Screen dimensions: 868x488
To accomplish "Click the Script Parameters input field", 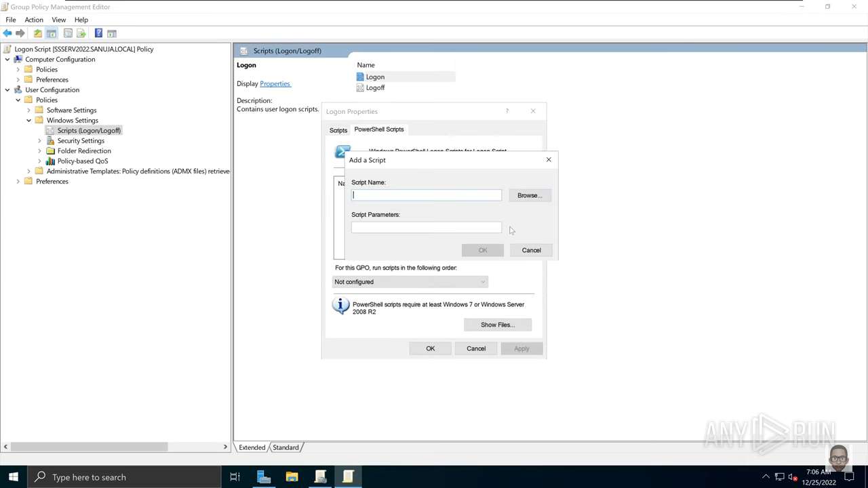I will click(x=427, y=228).
